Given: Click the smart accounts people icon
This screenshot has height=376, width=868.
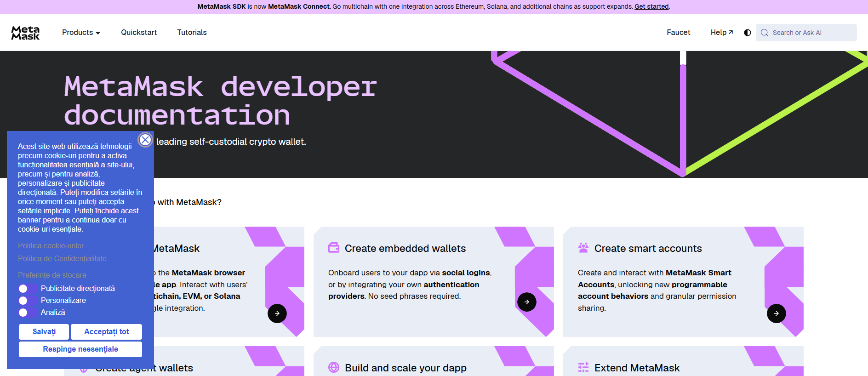Looking at the screenshot, I should (583, 248).
